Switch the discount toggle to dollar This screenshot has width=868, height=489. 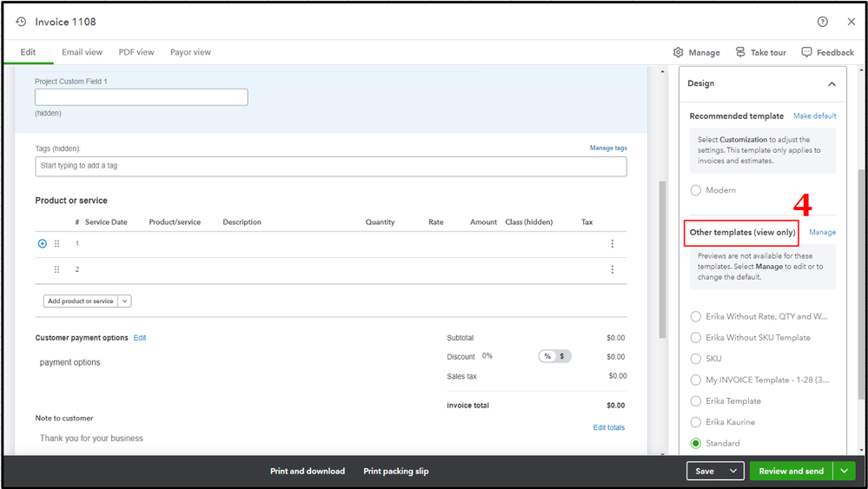click(562, 356)
